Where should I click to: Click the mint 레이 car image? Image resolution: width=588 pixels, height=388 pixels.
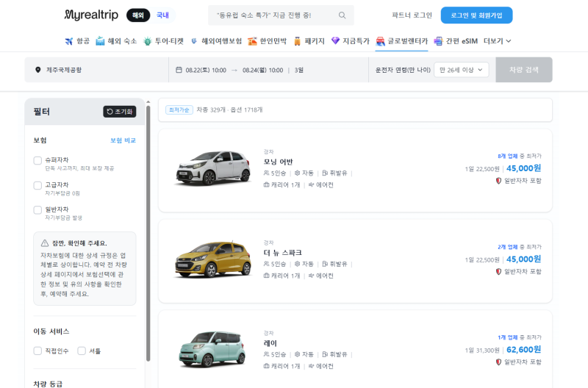pos(212,349)
